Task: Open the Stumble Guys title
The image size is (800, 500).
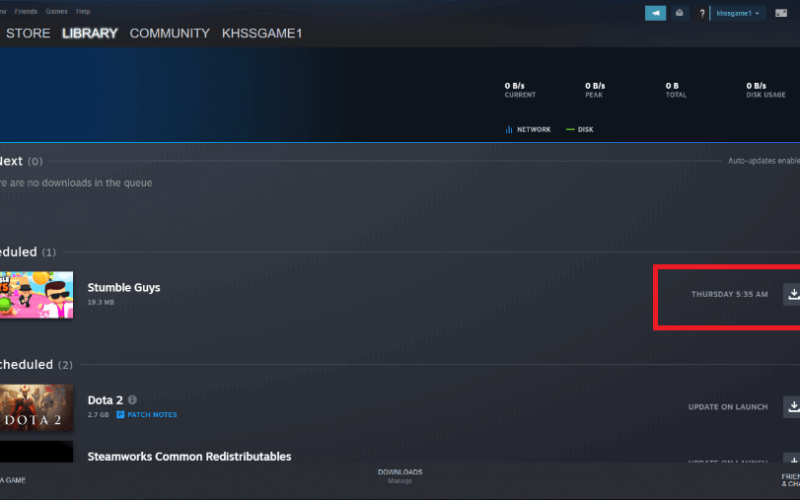Action: click(x=124, y=287)
